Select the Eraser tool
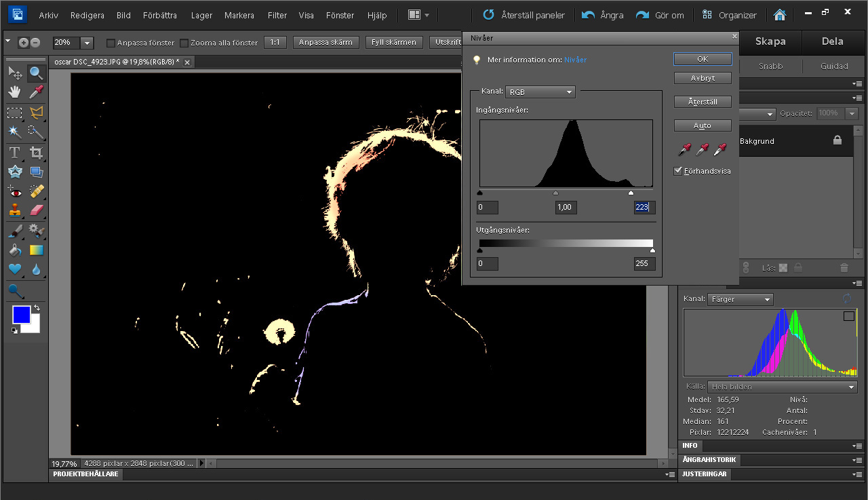868x500 pixels. click(37, 210)
